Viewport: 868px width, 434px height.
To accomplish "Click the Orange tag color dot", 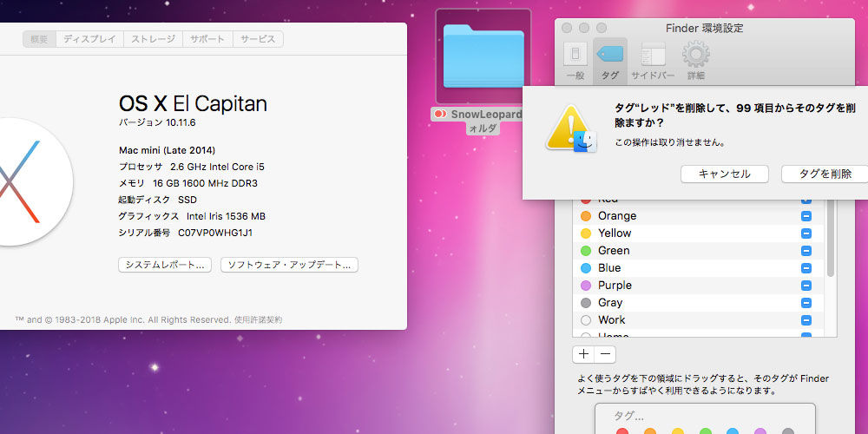I will click(586, 216).
